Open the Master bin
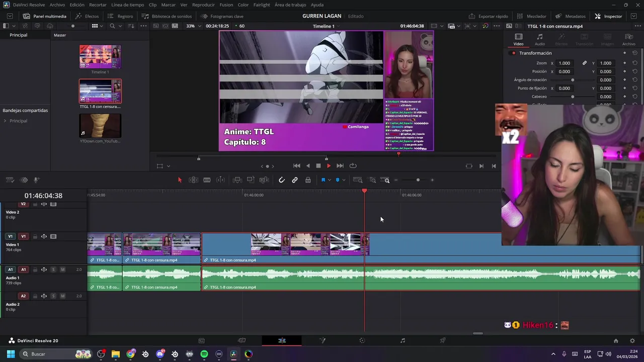The image size is (644, 362). pos(60,35)
